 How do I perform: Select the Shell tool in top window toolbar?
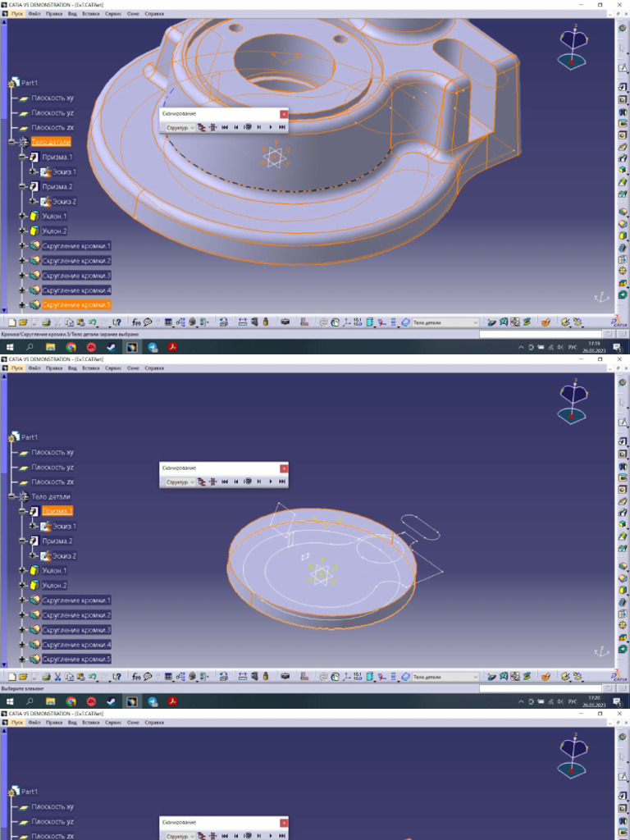pos(623,248)
